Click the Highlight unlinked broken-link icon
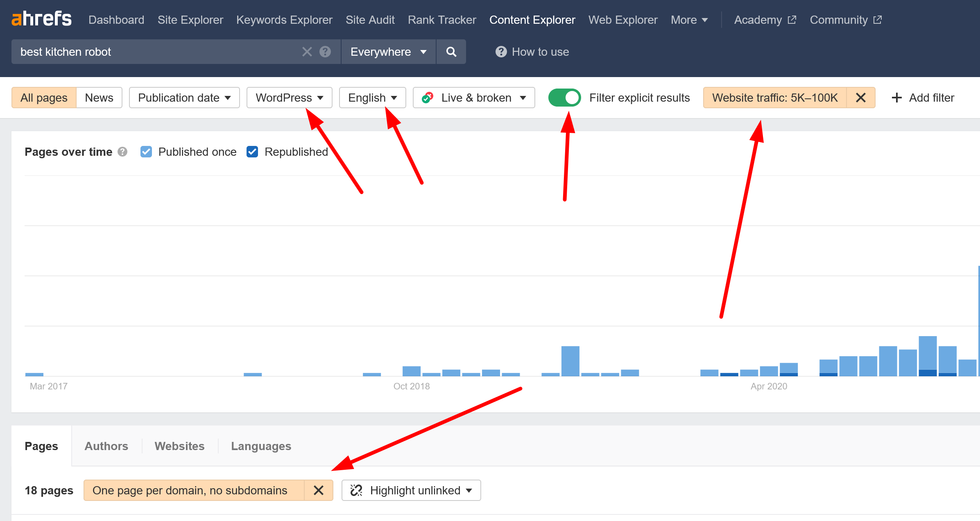The height and width of the screenshot is (521, 980). tap(356, 490)
